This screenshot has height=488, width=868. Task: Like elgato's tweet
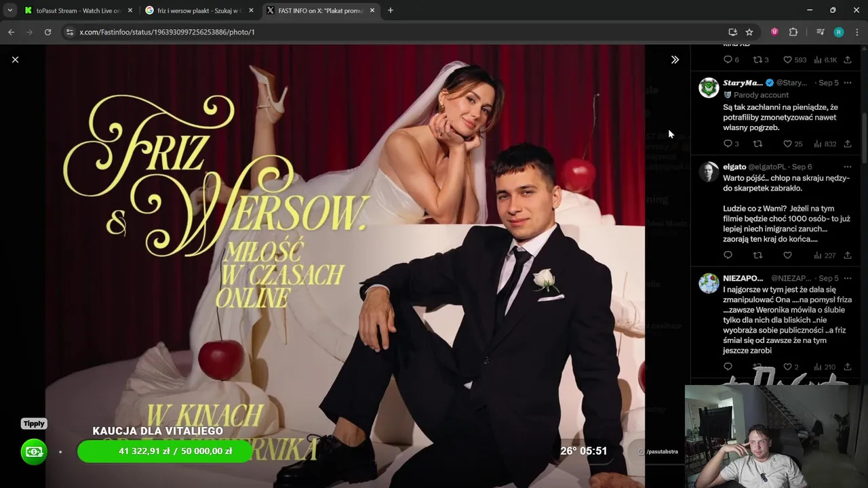click(x=788, y=256)
